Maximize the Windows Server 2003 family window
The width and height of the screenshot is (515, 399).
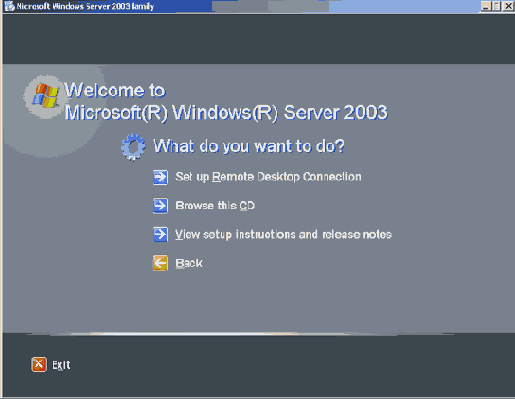(x=496, y=6)
